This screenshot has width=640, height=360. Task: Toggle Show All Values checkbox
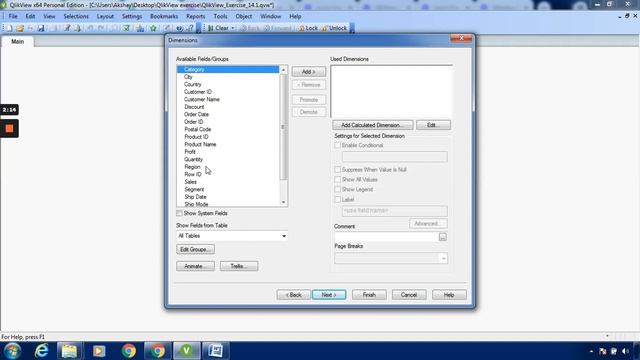(x=338, y=180)
